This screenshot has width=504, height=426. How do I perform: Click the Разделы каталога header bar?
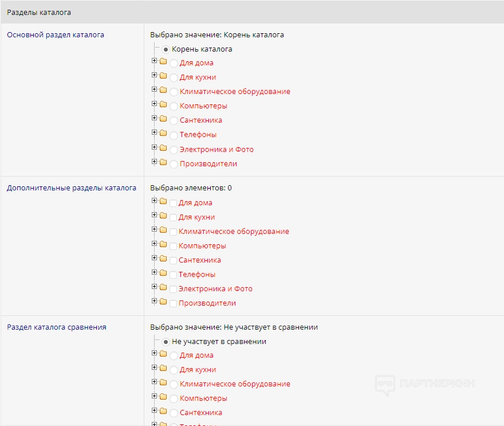point(252,12)
